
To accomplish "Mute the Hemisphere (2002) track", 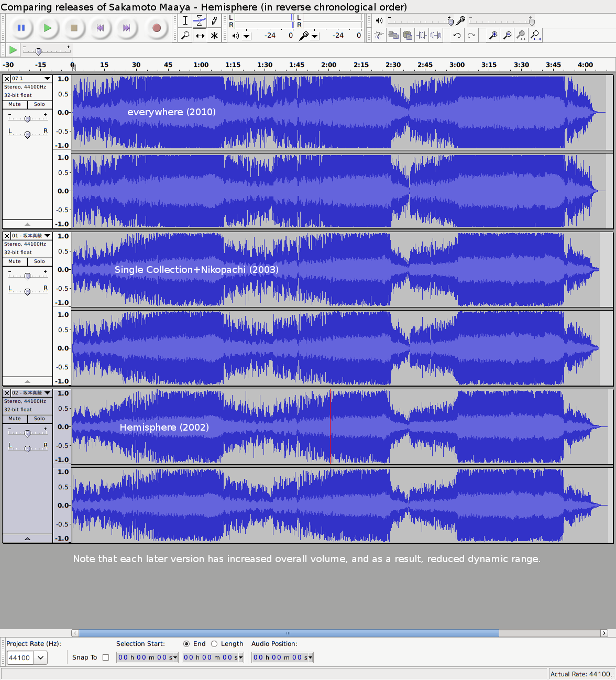I will tap(15, 419).
